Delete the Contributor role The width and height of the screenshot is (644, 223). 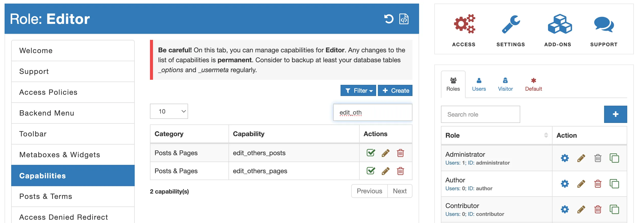[598, 210]
